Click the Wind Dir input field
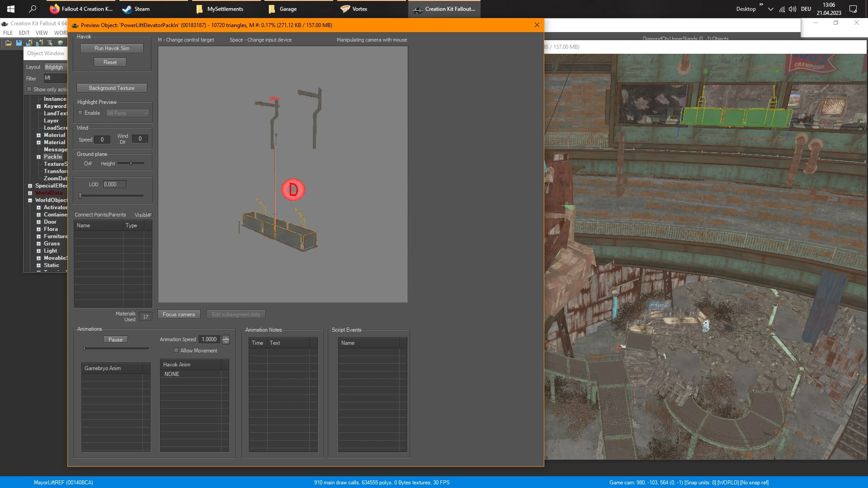The height and width of the screenshot is (488, 868). pyautogui.click(x=140, y=139)
